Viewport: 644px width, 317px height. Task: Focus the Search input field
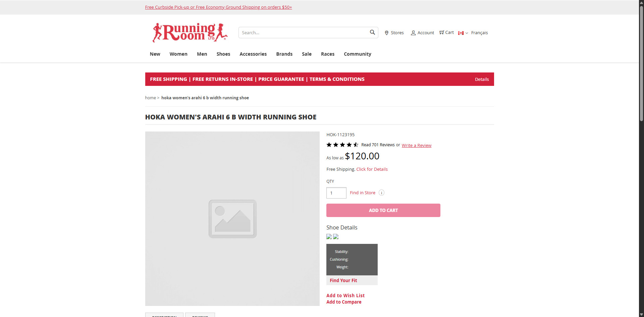(304, 33)
